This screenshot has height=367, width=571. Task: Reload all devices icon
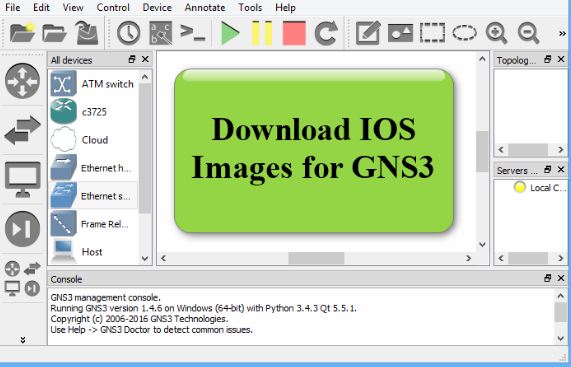(x=326, y=33)
